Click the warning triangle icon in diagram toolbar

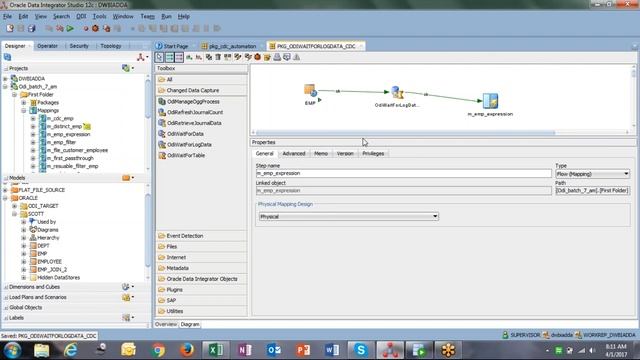pyautogui.click(x=297, y=57)
